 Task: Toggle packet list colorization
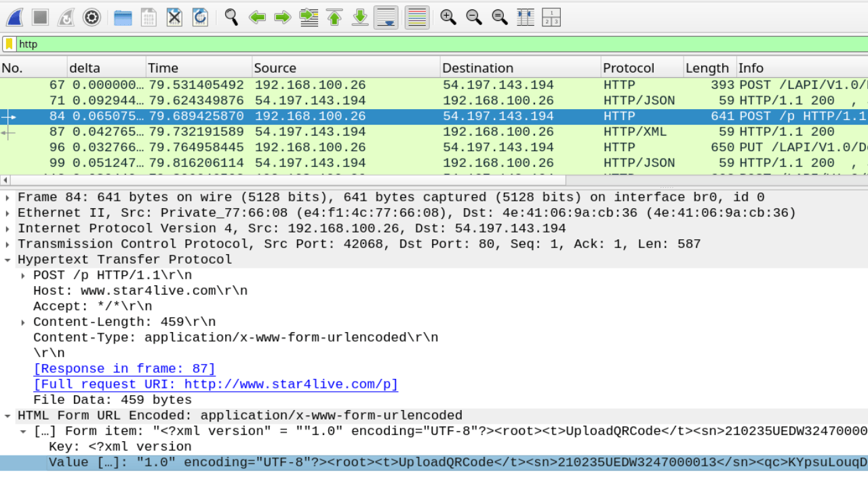click(417, 18)
